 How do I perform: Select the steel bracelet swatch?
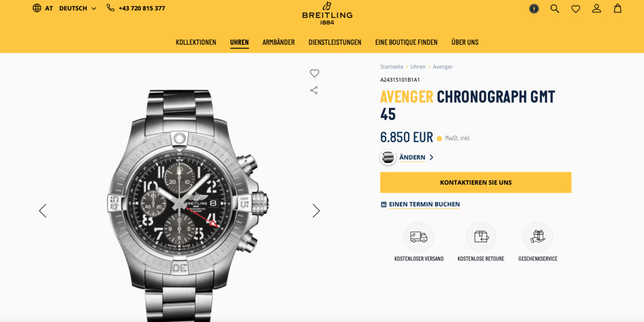(x=388, y=157)
